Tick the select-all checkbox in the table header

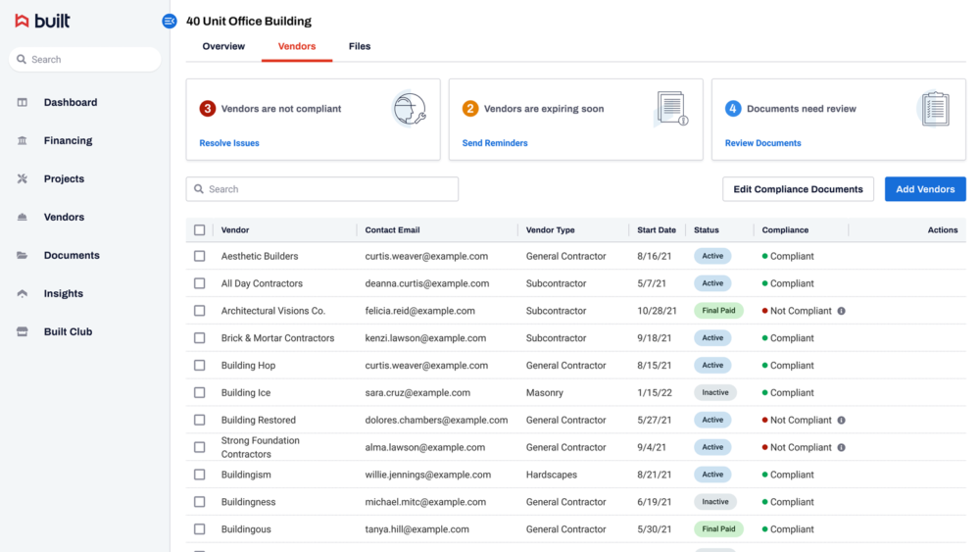point(199,230)
